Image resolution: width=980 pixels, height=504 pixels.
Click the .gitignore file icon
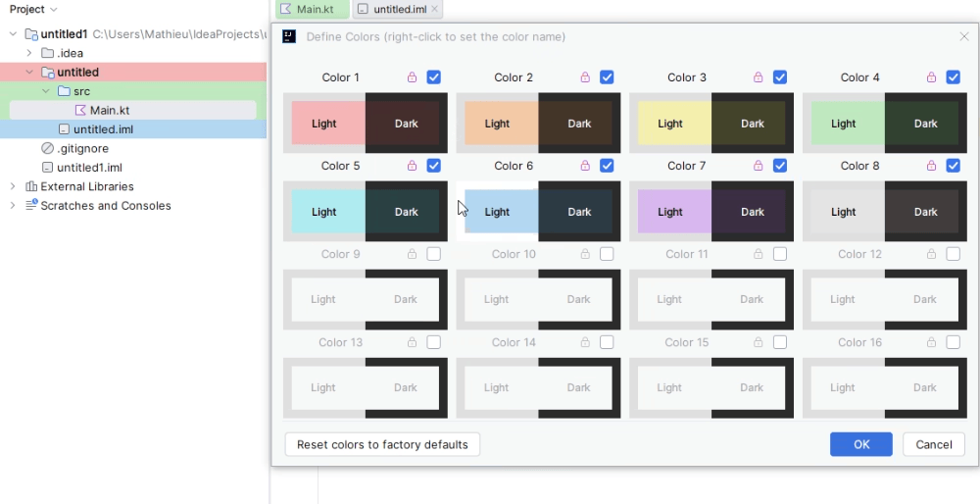(x=47, y=149)
